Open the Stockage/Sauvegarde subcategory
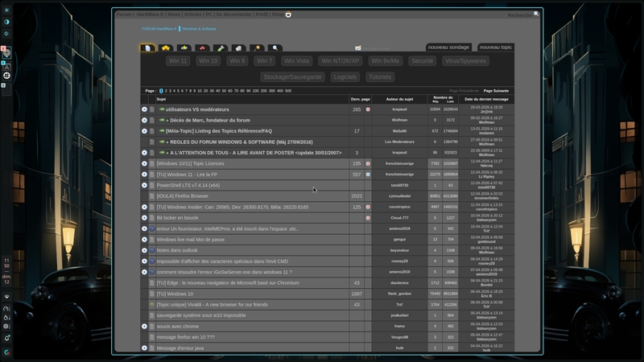 pos(293,77)
